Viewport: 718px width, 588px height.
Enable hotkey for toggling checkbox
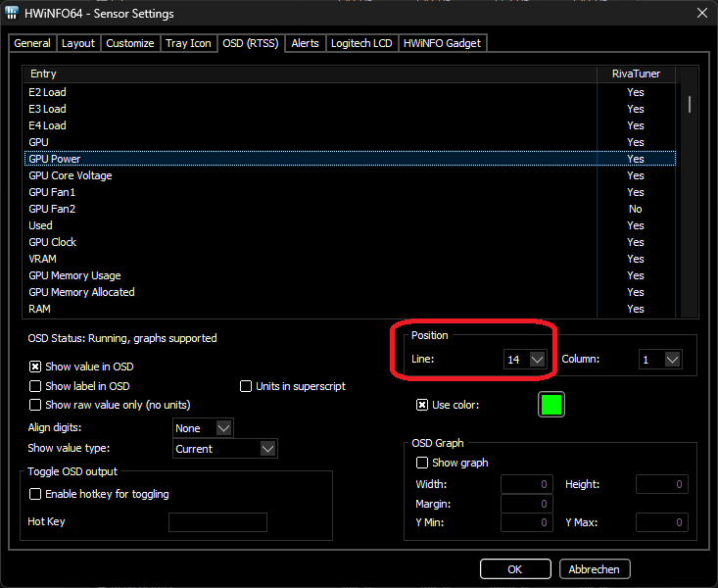coord(35,494)
